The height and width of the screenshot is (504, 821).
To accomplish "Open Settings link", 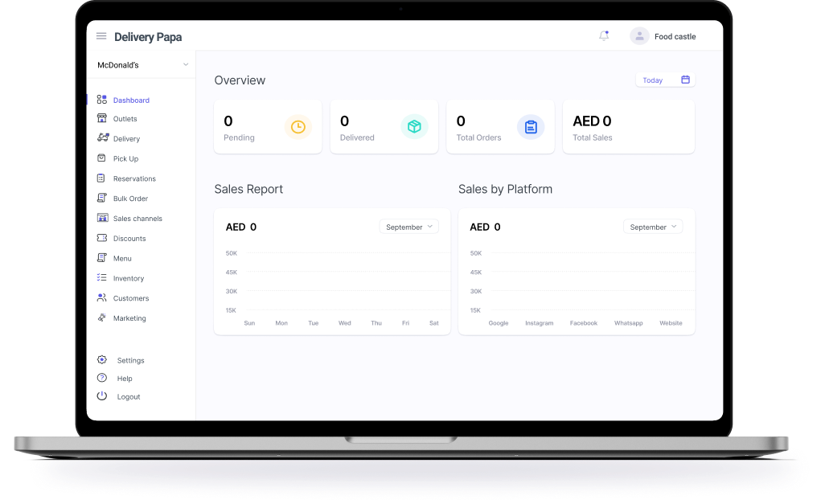I will pos(131,361).
